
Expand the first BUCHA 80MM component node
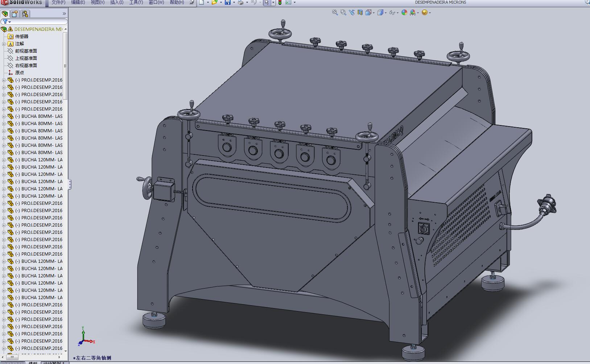click(4, 116)
